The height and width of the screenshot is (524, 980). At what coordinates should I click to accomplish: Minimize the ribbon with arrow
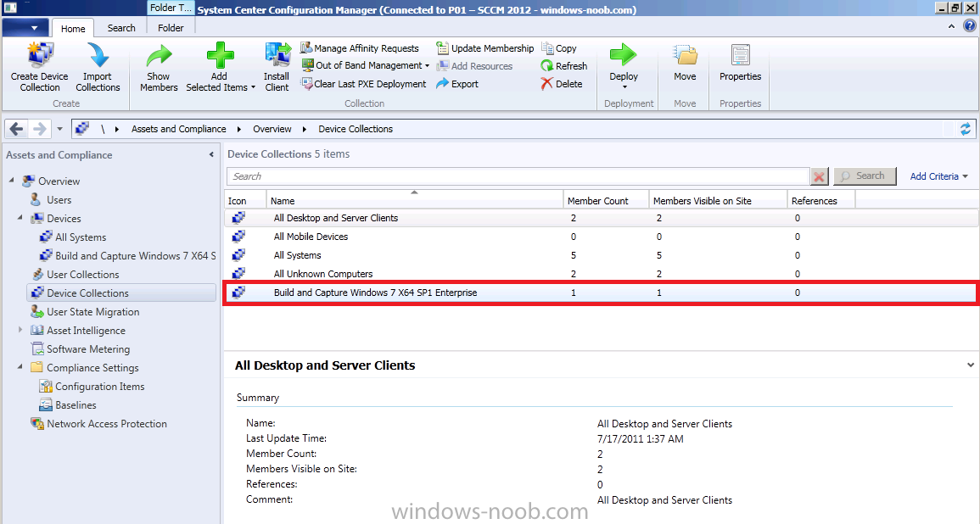pos(951,26)
